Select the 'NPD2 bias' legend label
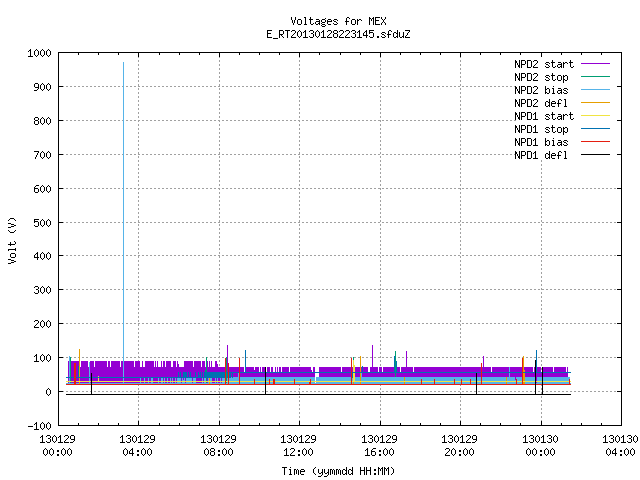 541,90
